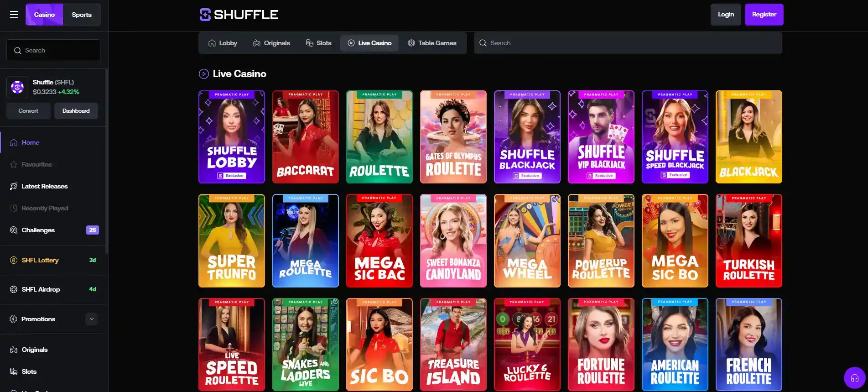Click the Home house icon in sidebar
868x392 pixels.
point(14,142)
